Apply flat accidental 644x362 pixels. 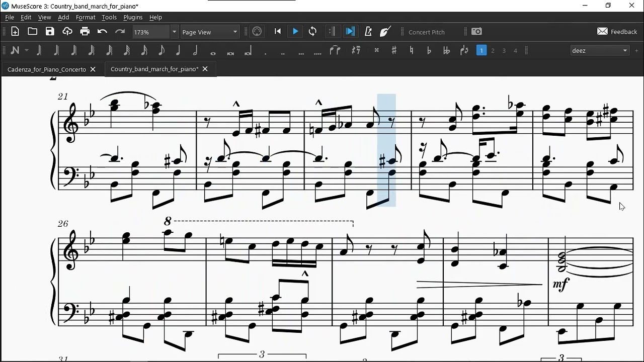click(429, 50)
